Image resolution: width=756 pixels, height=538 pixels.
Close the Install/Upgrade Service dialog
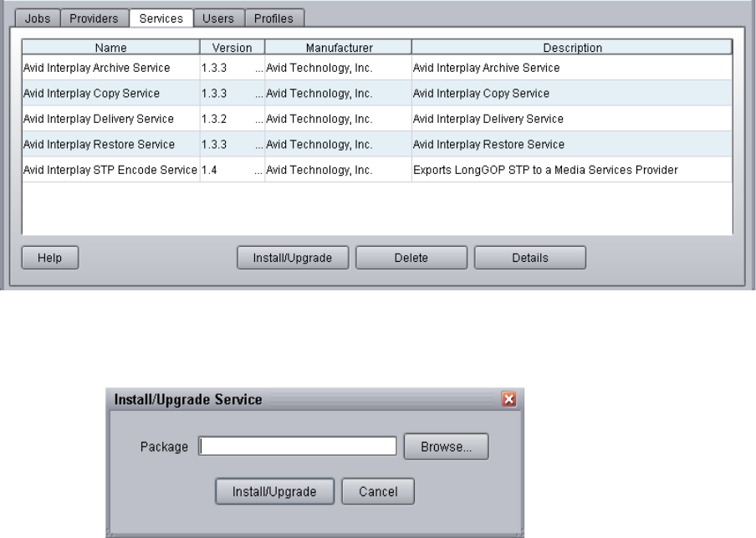coord(509,399)
